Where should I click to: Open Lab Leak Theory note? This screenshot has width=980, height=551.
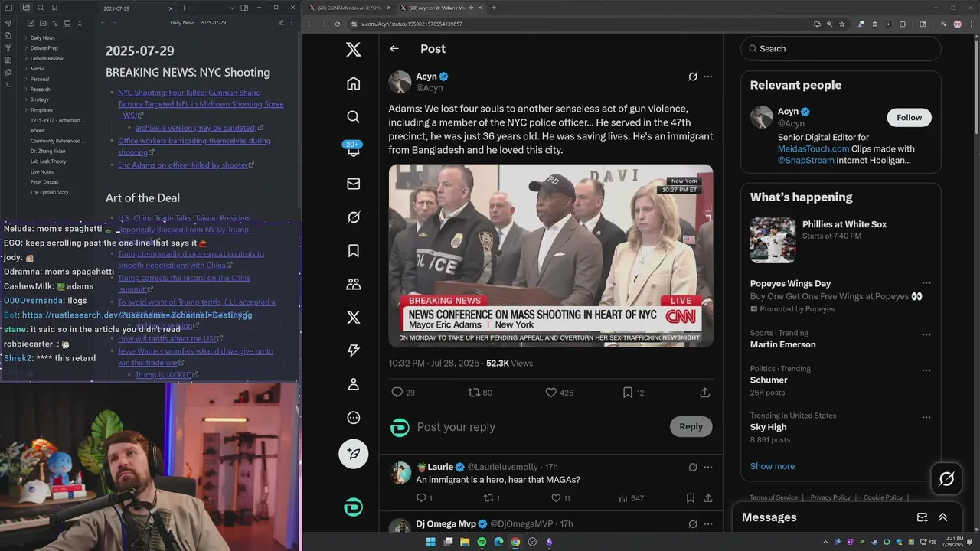point(48,161)
